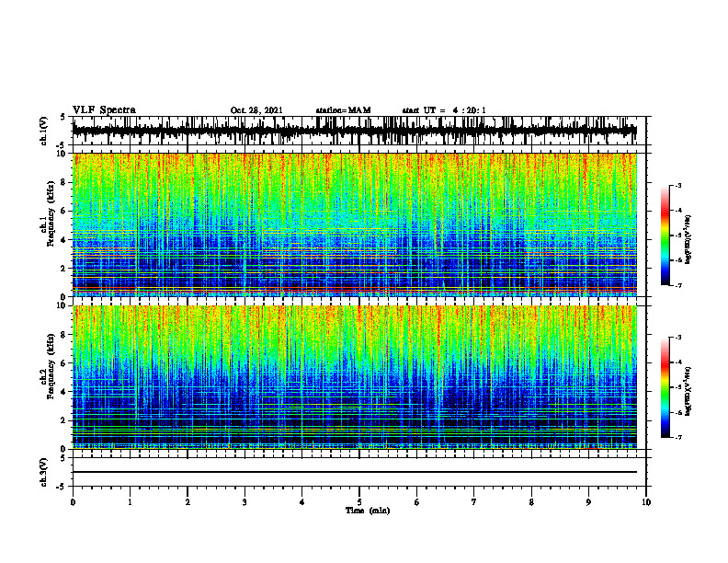The image size is (728, 563).
Task: Click the "-3" label on ch.1 color bar
Action: coord(677,185)
